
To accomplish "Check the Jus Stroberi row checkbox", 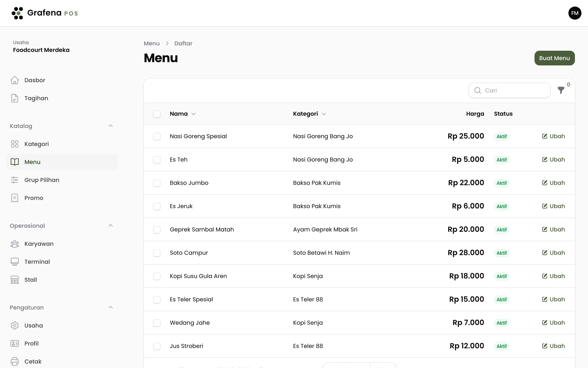I will [x=157, y=346].
